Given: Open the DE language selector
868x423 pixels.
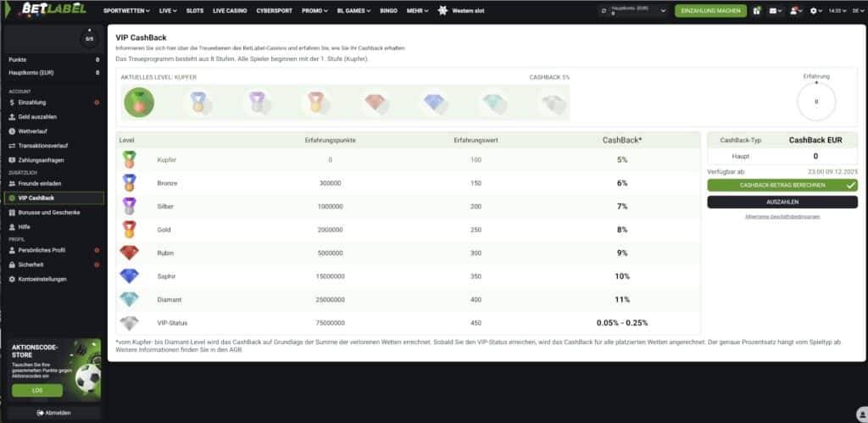Looking at the screenshot, I should (858, 11).
